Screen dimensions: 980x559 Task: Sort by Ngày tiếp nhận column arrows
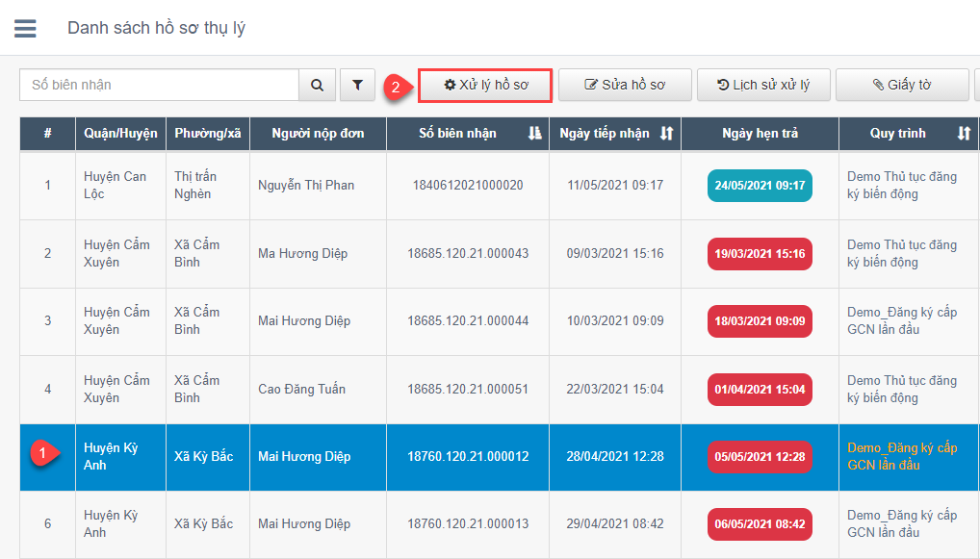click(x=666, y=134)
